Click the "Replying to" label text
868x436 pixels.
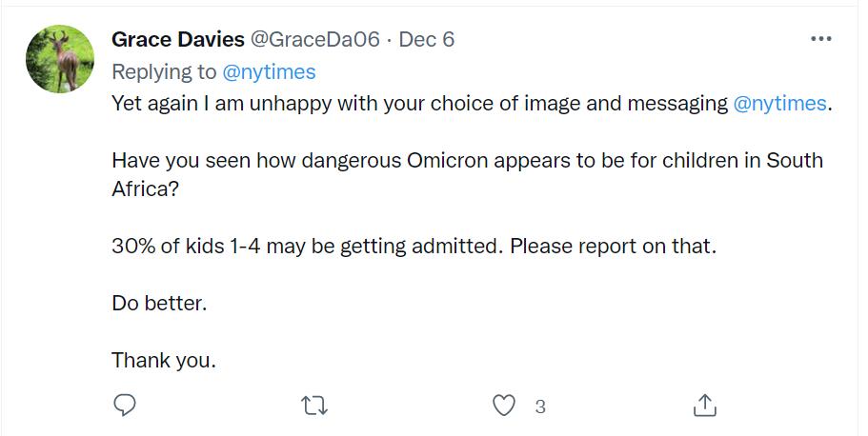[164, 71]
